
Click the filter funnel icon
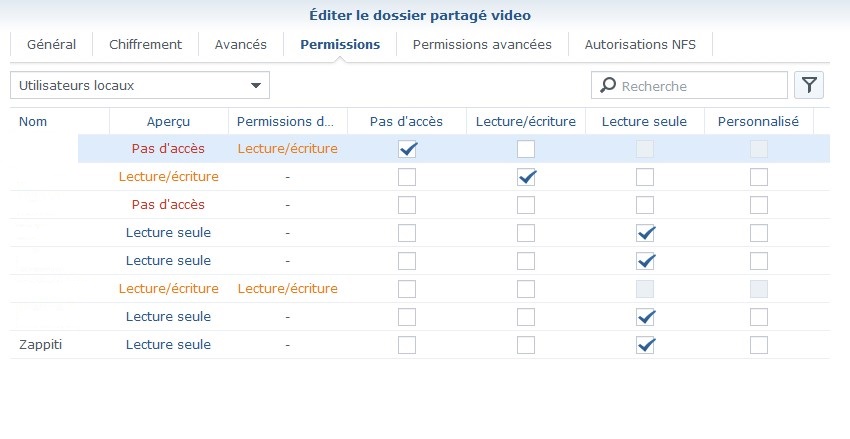(x=808, y=85)
